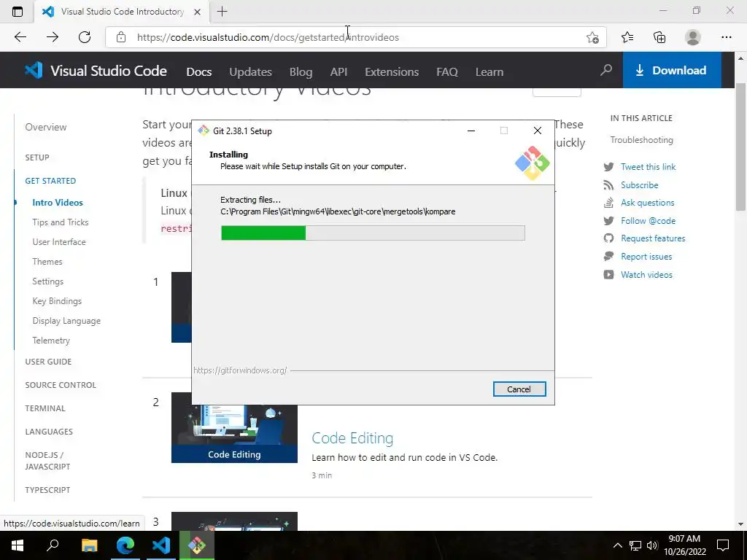Expand the TYPESCRIPT section
The height and width of the screenshot is (560, 747).
click(47, 490)
